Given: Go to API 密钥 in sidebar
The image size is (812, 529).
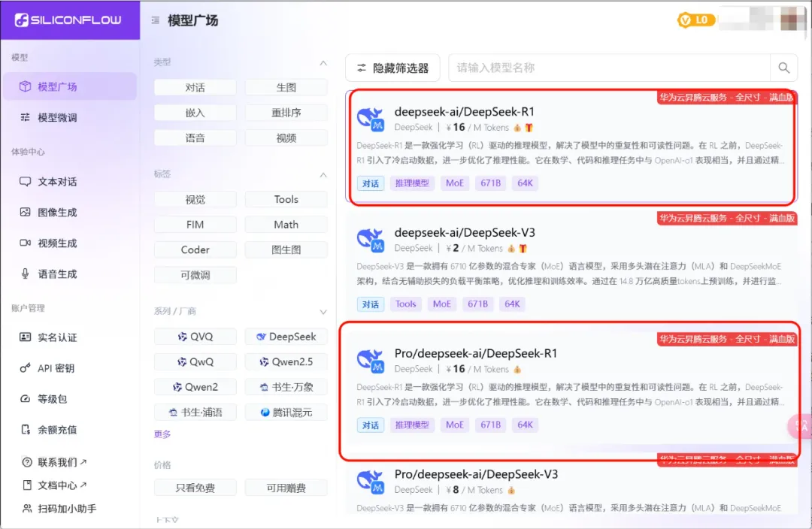Looking at the screenshot, I should (x=56, y=368).
